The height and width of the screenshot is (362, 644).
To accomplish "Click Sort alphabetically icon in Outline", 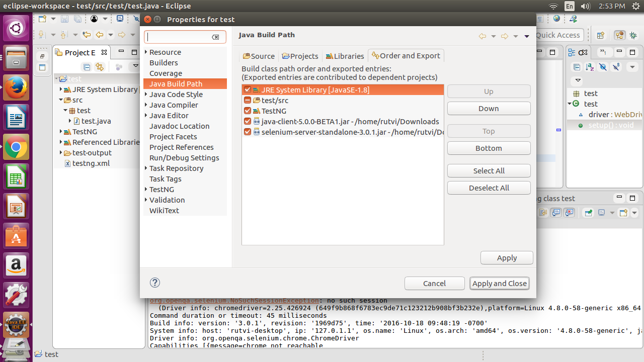I will tap(590, 67).
